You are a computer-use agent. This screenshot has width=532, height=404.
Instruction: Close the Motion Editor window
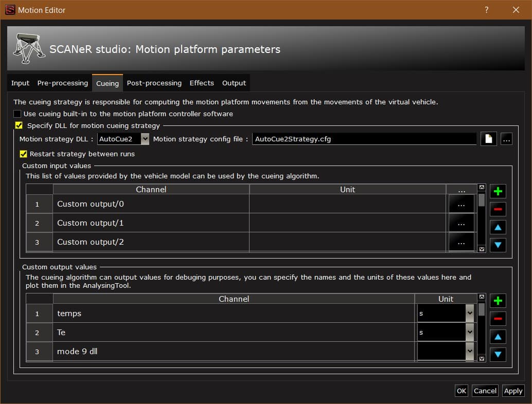point(516,10)
